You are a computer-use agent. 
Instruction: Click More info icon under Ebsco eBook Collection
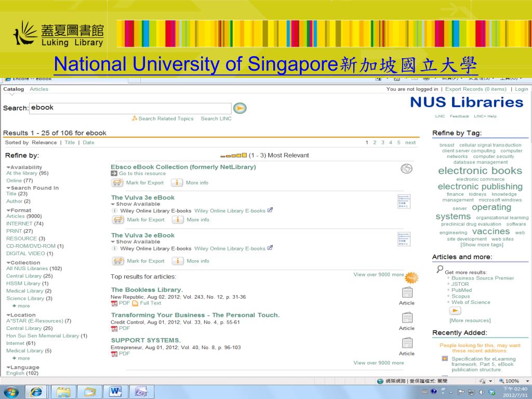pyautogui.click(x=177, y=182)
